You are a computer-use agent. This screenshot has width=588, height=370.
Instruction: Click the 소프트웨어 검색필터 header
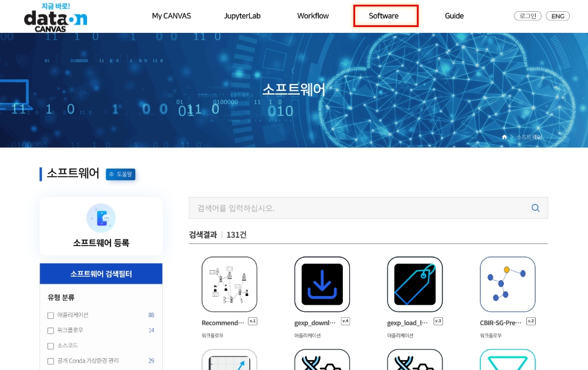101,274
